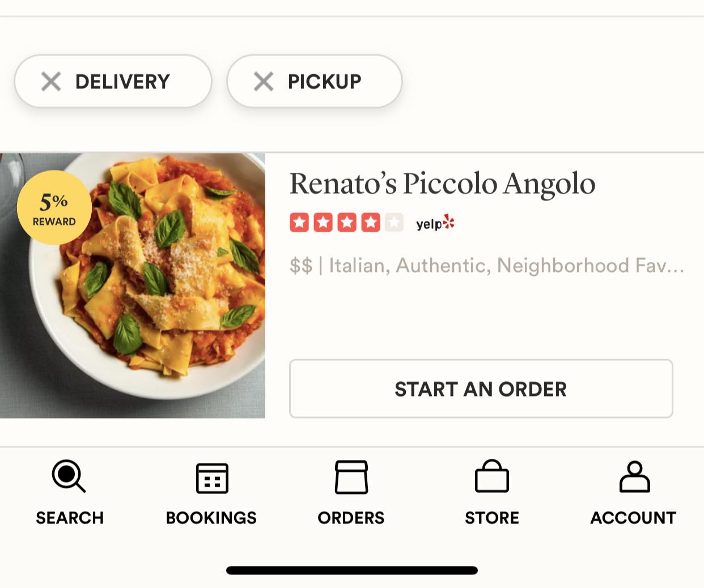Tap the Yelp logo beside the rating
This screenshot has height=588, width=704.
(435, 223)
